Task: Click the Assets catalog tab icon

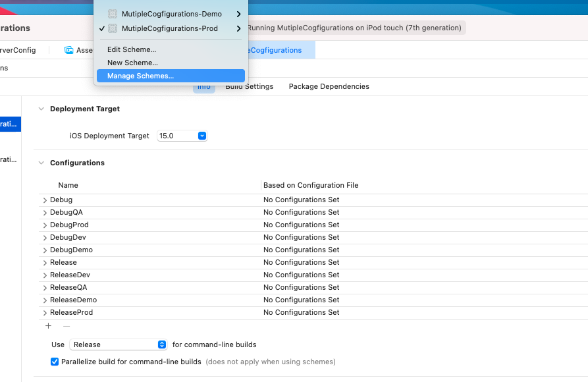Action: [68, 50]
